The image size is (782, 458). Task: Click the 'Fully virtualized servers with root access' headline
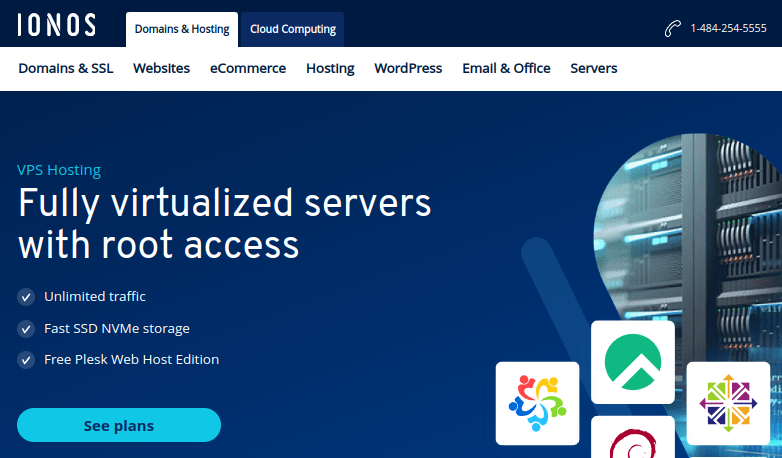[224, 224]
